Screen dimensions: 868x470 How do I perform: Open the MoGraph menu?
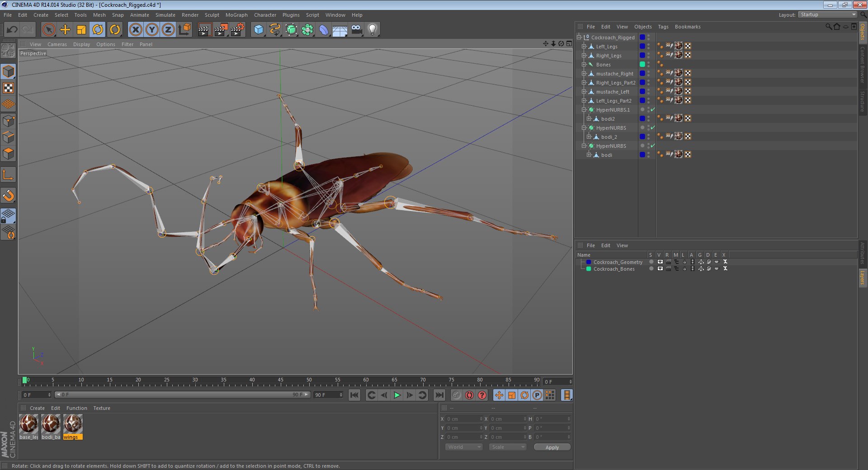pos(236,15)
